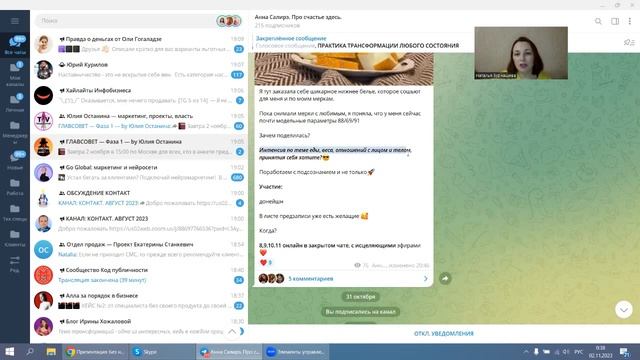Image resolution: width=640 pixels, height=360 pixels.
Task: Click the Ред. edit folders icon
Action: coord(15,264)
